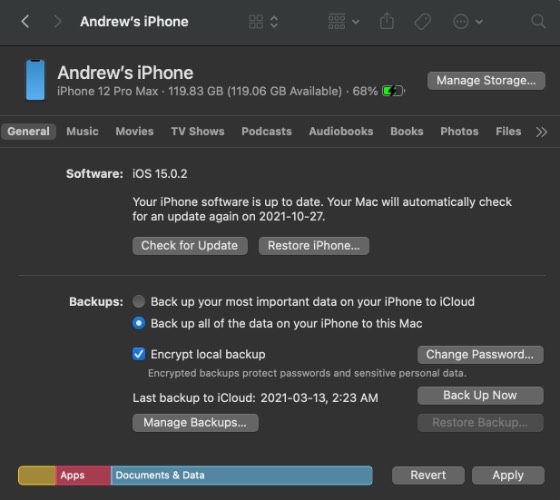The width and height of the screenshot is (560, 500).
Task: Select back up to iCloud option
Action: 139,301
